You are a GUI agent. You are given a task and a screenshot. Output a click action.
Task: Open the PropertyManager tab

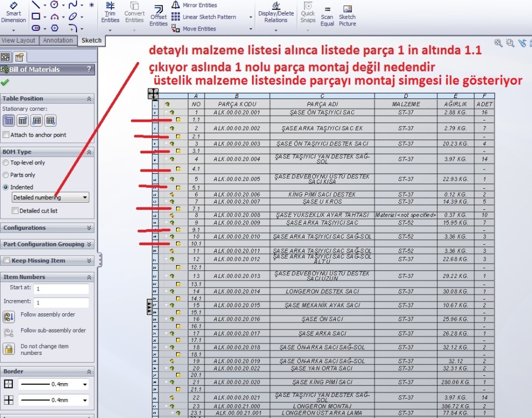click(19, 56)
